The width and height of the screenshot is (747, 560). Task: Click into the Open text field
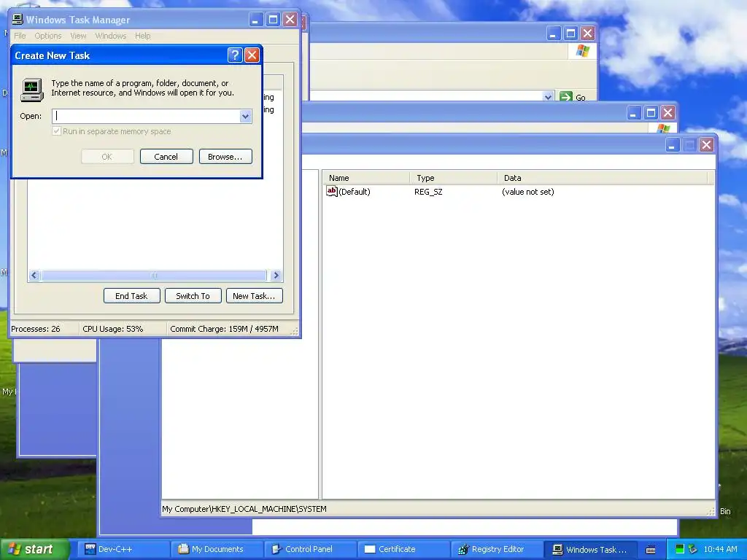point(146,116)
